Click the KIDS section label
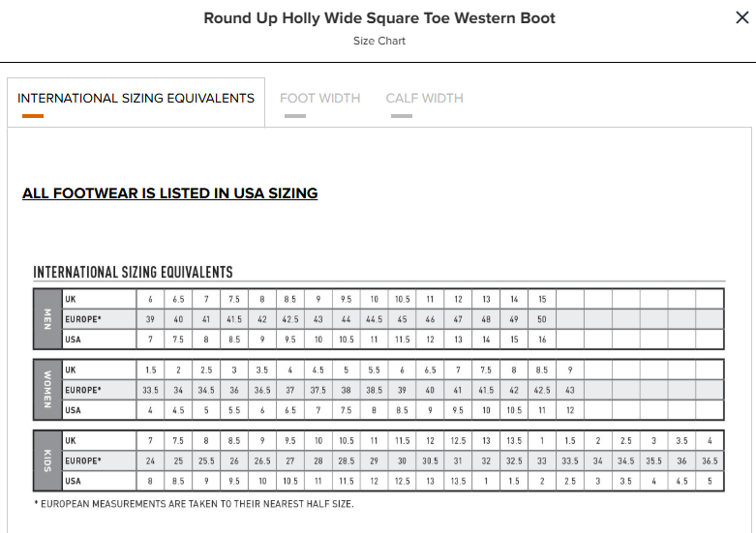Screen dimensions: 756x533 pyautogui.click(x=47, y=460)
